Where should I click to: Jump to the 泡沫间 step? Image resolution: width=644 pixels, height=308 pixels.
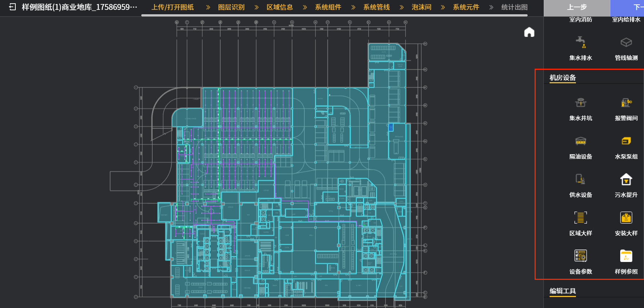pos(421,7)
